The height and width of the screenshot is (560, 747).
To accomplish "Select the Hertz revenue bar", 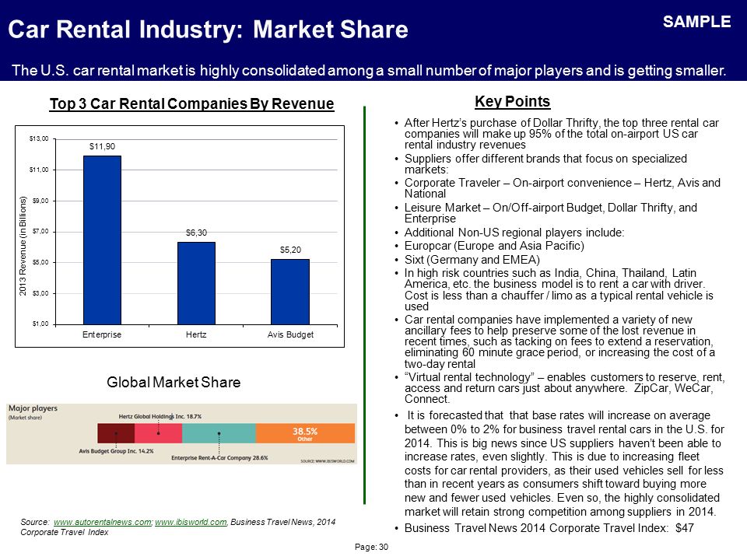I will (196, 283).
